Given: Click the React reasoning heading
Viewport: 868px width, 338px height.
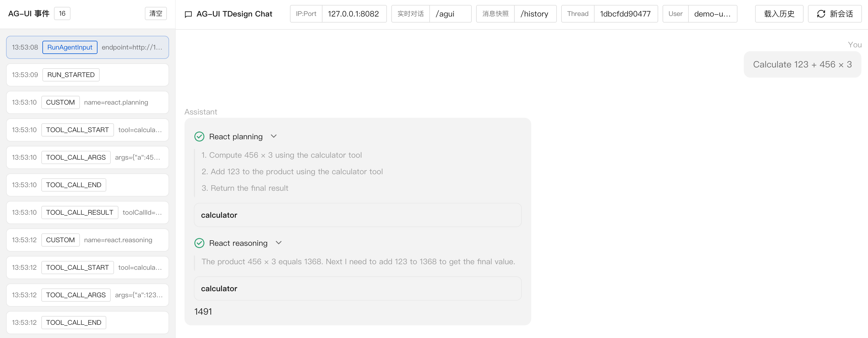Looking at the screenshot, I should (238, 243).
